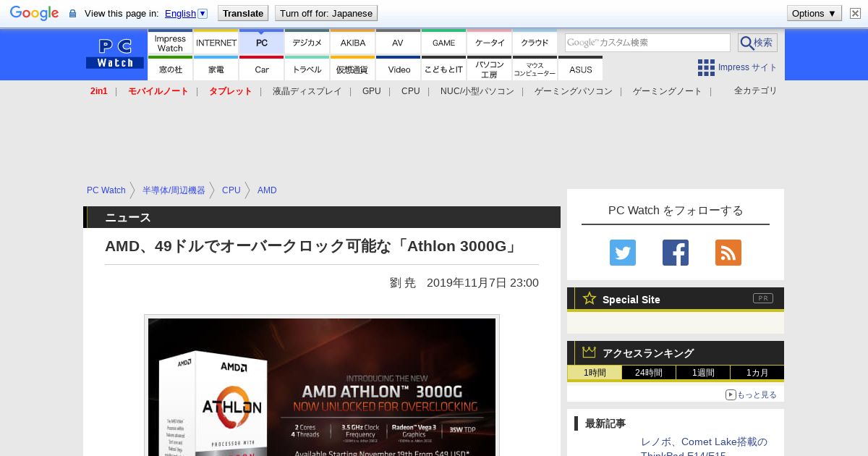Image resolution: width=868 pixels, height=456 pixels.
Task: Open the 2in1 category link
Action: click(x=98, y=91)
